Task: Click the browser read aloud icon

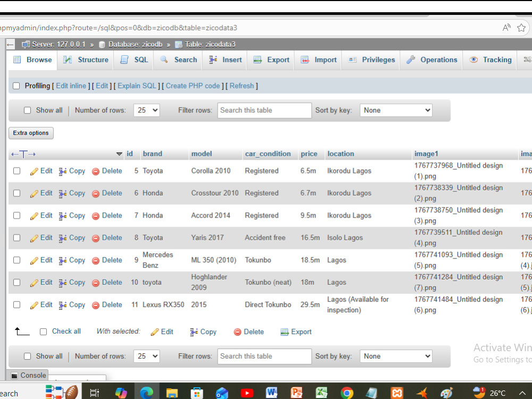Action: pyautogui.click(x=506, y=28)
